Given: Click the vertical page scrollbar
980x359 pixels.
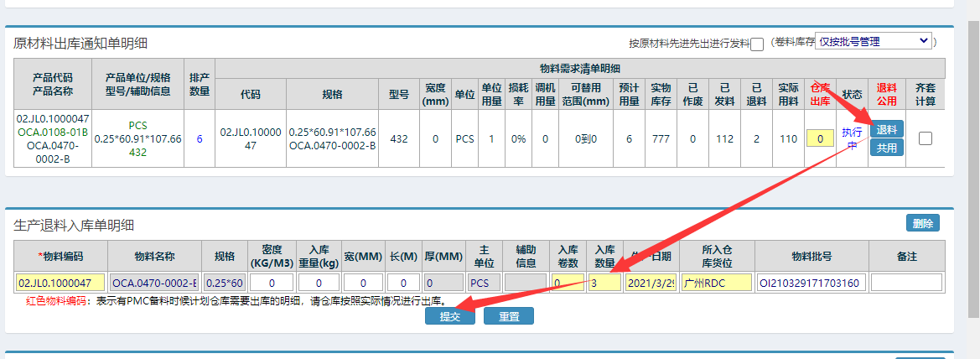Looking at the screenshot, I should pyautogui.click(x=972, y=168).
